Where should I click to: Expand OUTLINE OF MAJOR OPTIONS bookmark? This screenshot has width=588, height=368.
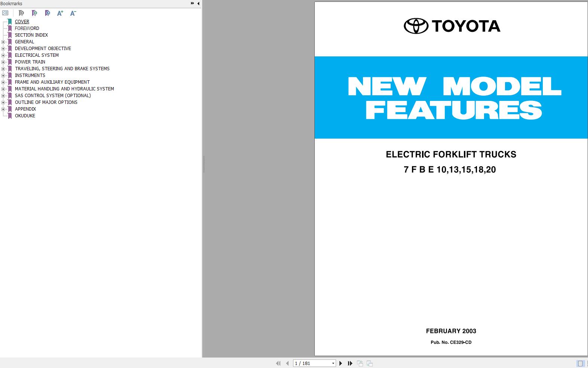point(3,102)
